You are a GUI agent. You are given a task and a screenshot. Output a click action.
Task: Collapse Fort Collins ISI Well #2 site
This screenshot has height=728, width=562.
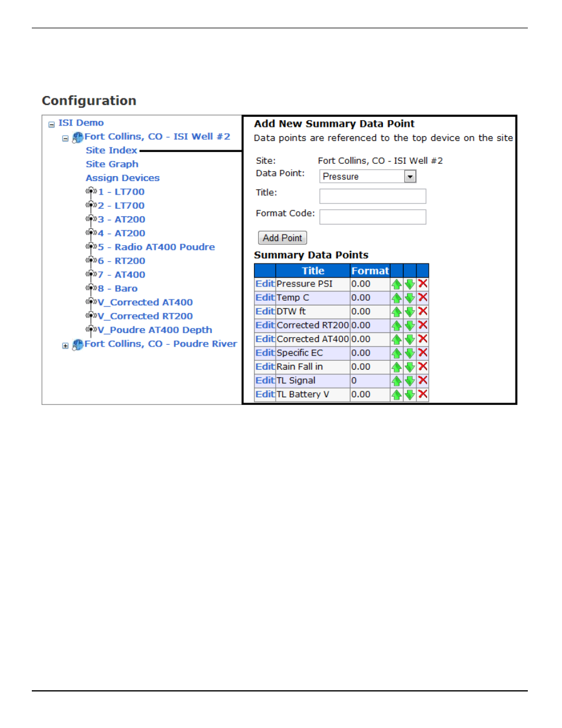pyautogui.click(x=65, y=139)
